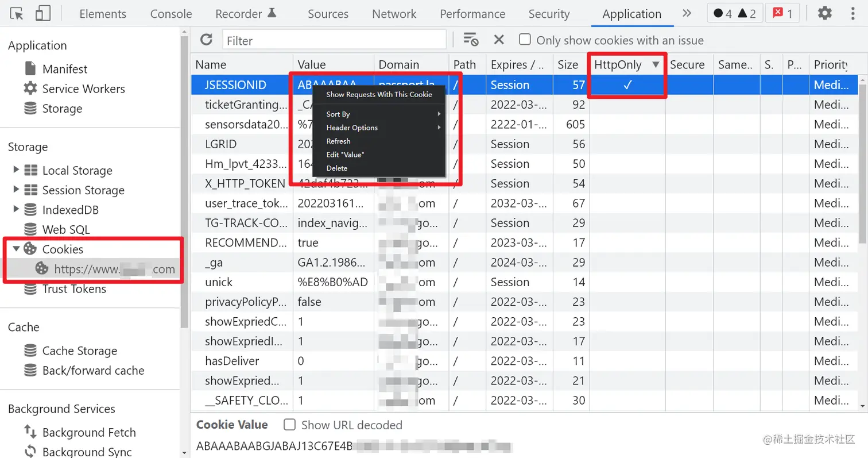Viewport: 868px width, 458px height.
Task: Select the _ga cookie row
Action: (524, 262)
